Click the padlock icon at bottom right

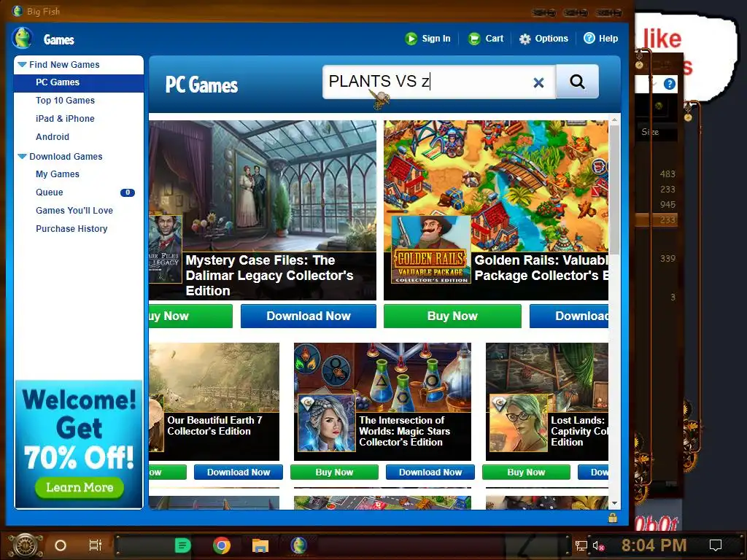(x=613, y=518)
